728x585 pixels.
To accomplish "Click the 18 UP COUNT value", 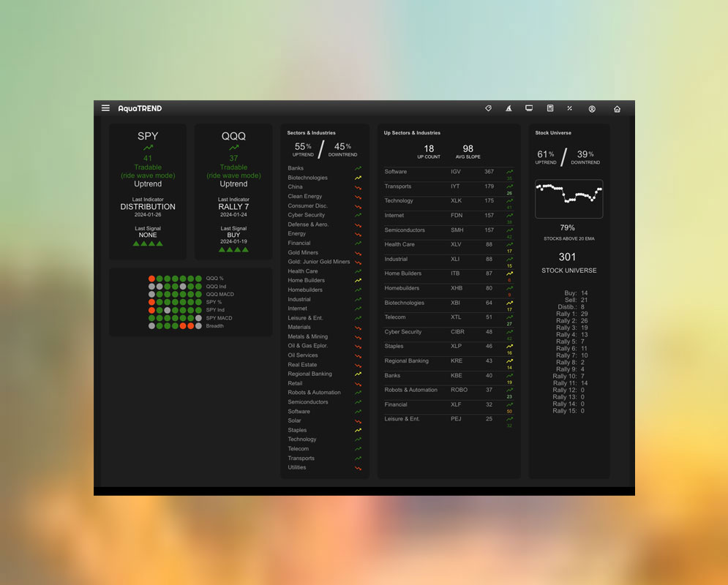I will tap(429, 148).
